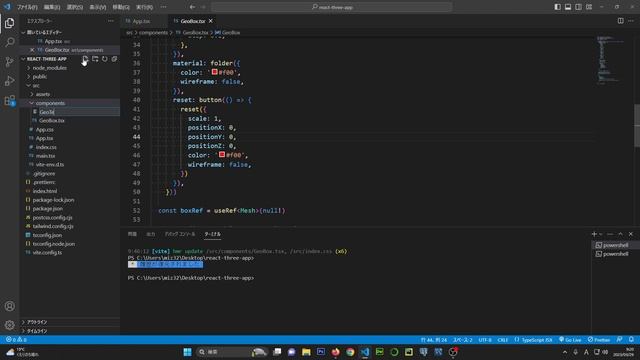Screen dimensions: 640x360
Task: Open the Go menu
Action: coord(121,7)
